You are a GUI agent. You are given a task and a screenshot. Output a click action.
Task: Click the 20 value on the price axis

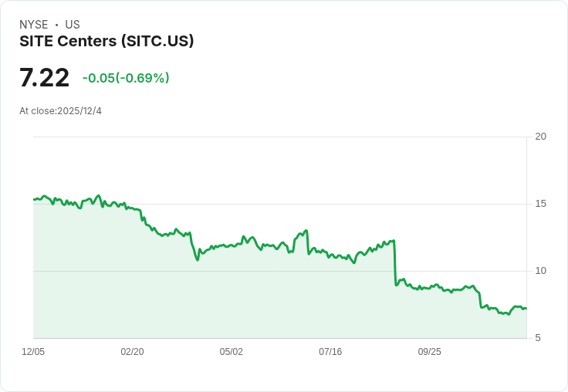[541, 137]
